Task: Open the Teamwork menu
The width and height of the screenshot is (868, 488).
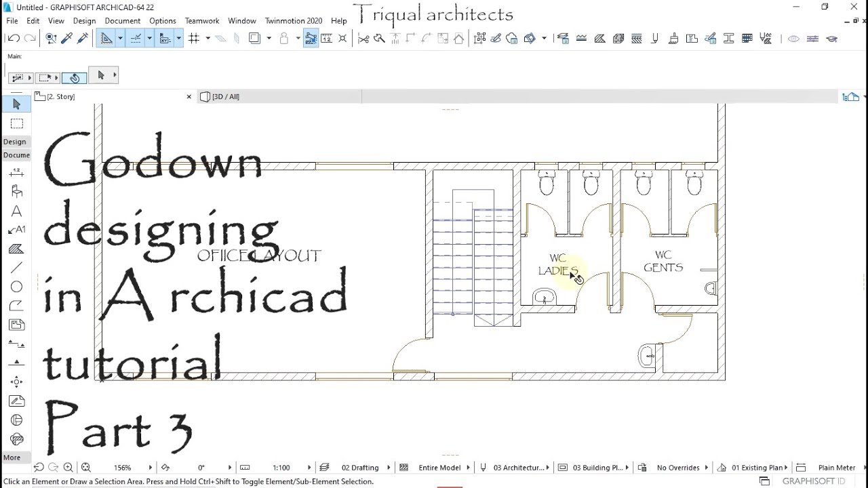Action: [202, 21]
